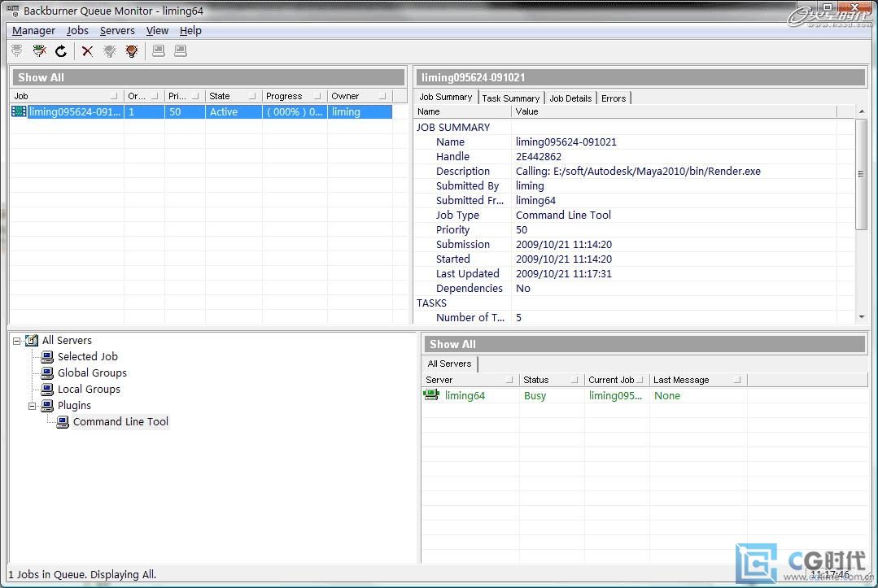Image resolution: width=878 pixels, height=588 pixels.
Task: Select the Command Line Tool plugin icon
Action: point(63,421)
